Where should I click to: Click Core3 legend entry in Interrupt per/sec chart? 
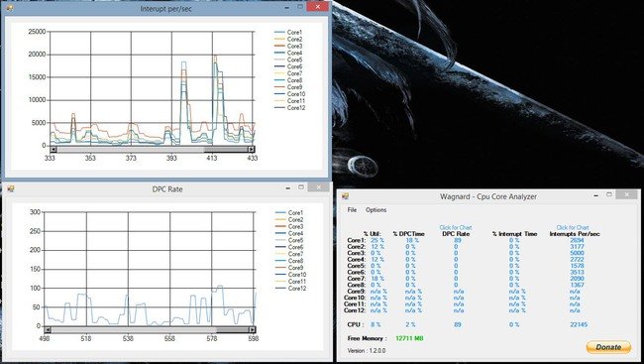click(x=288, y=46)
